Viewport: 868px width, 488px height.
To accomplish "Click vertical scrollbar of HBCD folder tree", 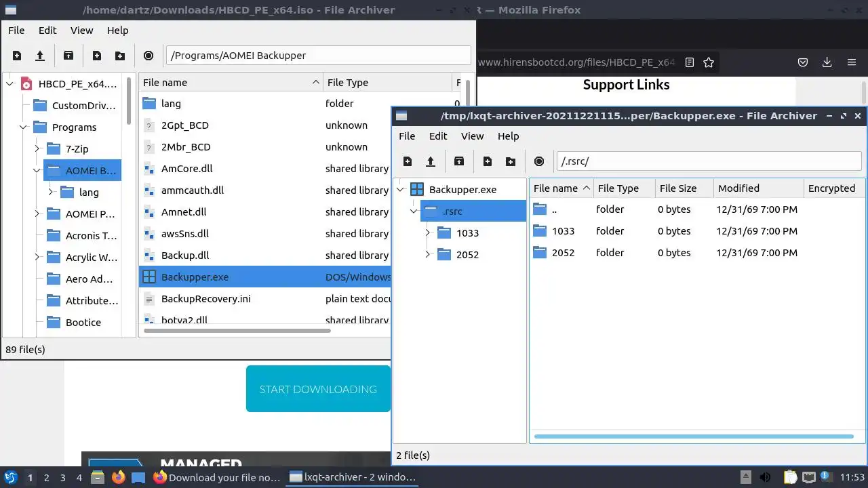I will (x=128, y=102).
